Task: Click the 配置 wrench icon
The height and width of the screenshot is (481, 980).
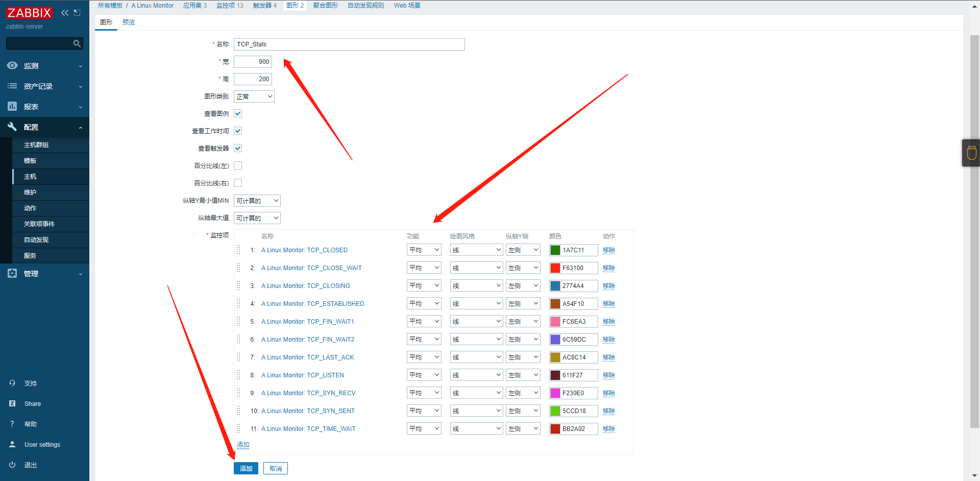Action: pos(12,127)
